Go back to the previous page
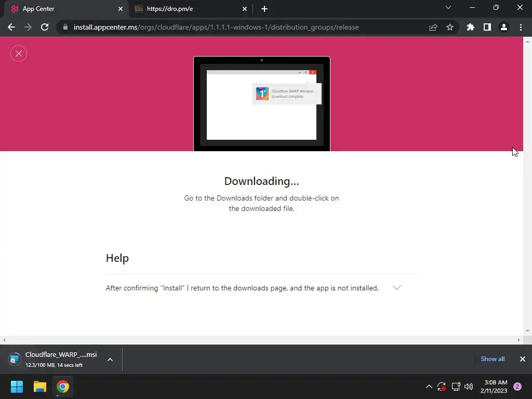 click(11, 27)
